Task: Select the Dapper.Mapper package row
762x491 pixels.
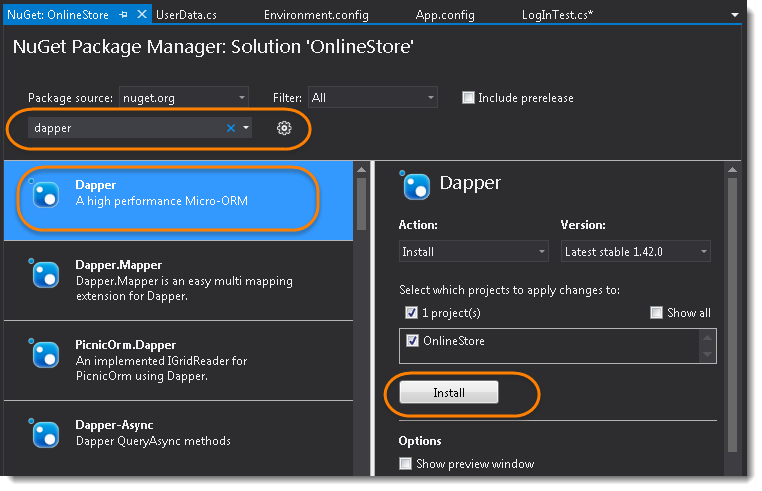Action: coord(178,281)
